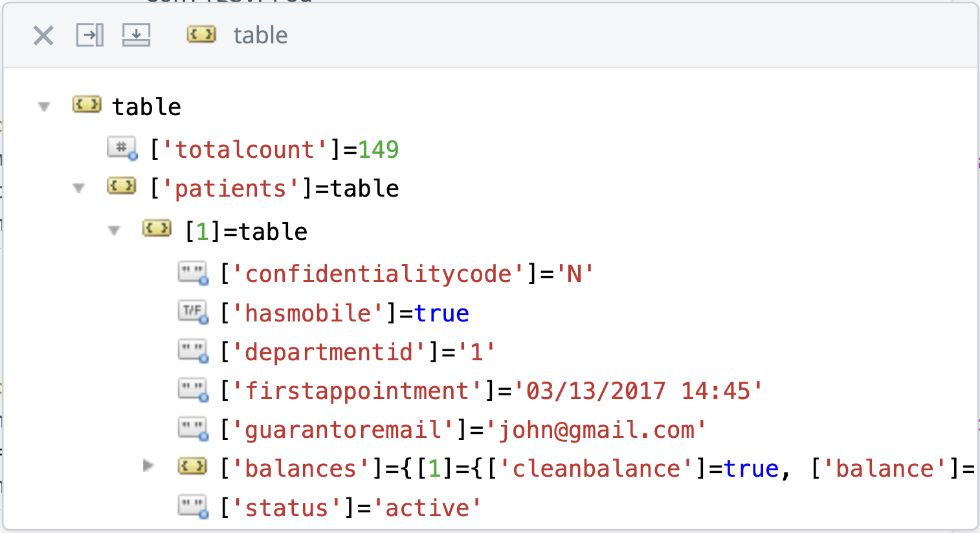The image size is (980, 533).
Task: Select the 'guarantoremail' row
Action: [462, 430]
